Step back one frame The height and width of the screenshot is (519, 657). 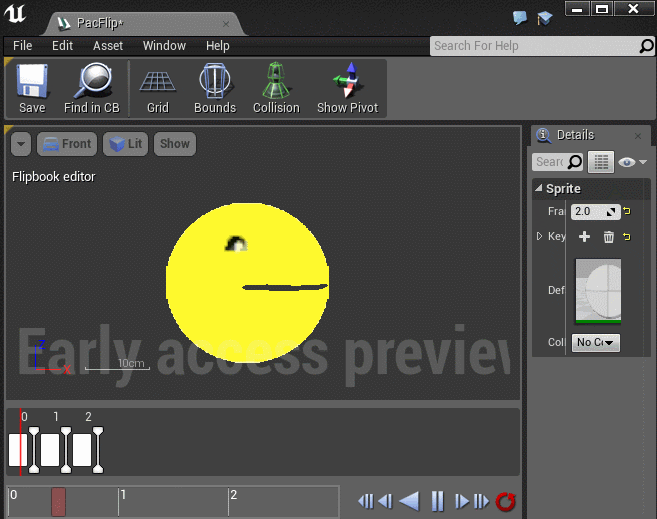pos(385,501)
